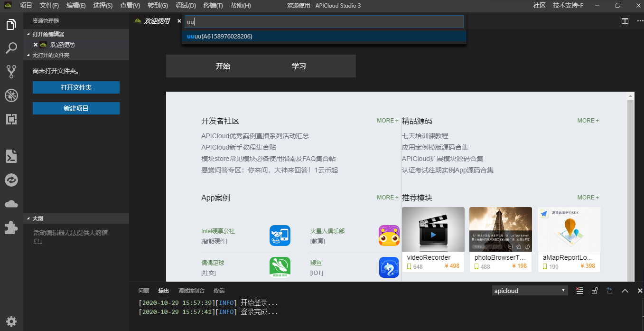Open the videoRecorder module thumbnail
This screenshot has height=331, width=644.
click(x=433, y=229)
